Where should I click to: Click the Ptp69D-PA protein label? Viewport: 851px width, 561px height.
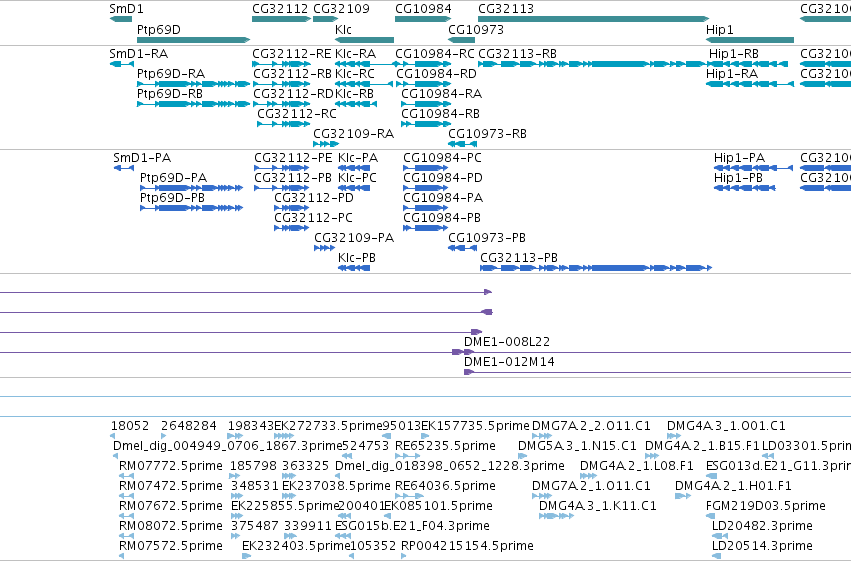174,178
